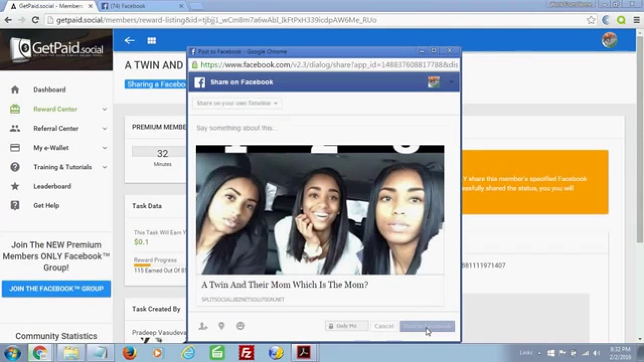Screen dimensions: 644x362
Task: Click the feeling emoji icon in dialog
Action: coord(240,326)
